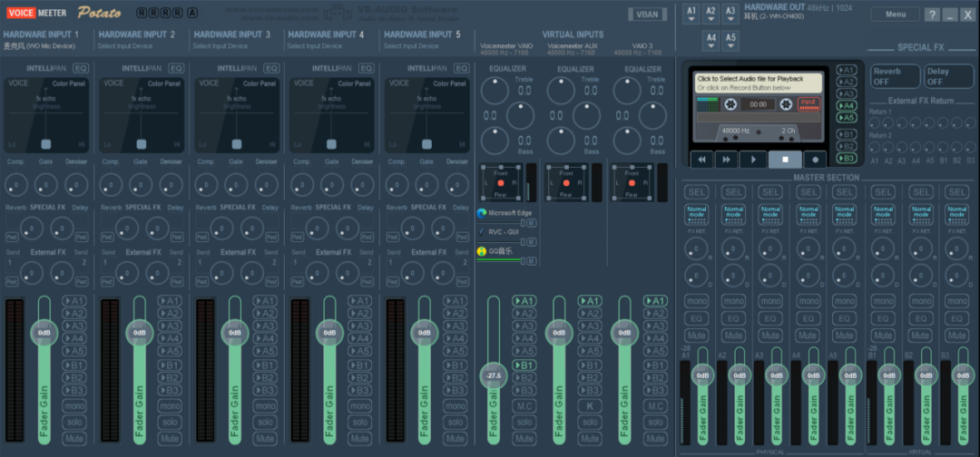
Task: Toggle B1 routing on Voicemeeter VAIO strip
Action: (x=524, y=365)
